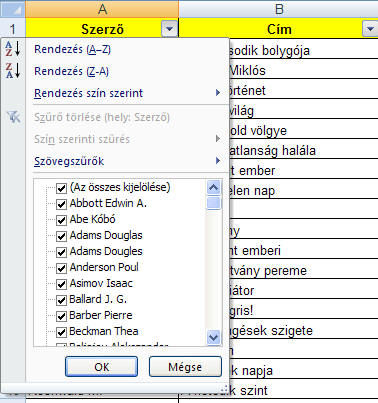This screenshot has height=403, width=378.
Task: Toggle the Adams Dougles checkbox
Action: coord(61,252)
